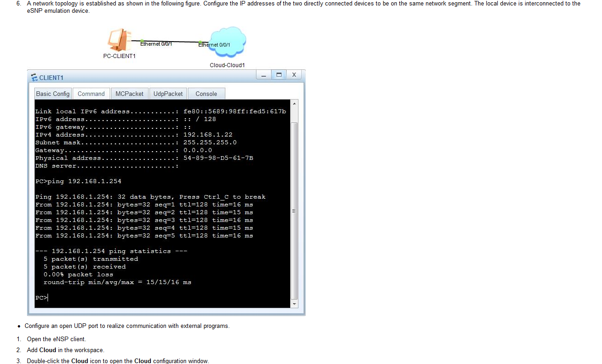This screenshot has width=602, height=364.
Task: Click the '0.00% packet loss' line
Action: tap(78, 274)
